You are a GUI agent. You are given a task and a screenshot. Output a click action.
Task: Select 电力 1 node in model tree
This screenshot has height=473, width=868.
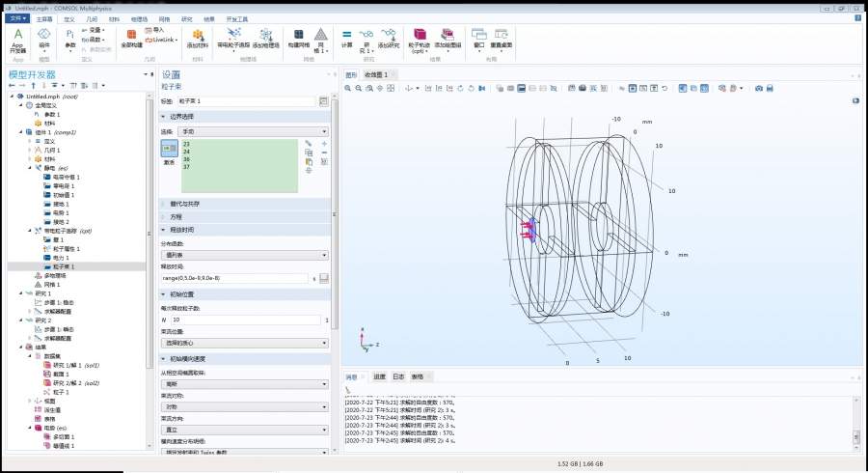(64, 258)
